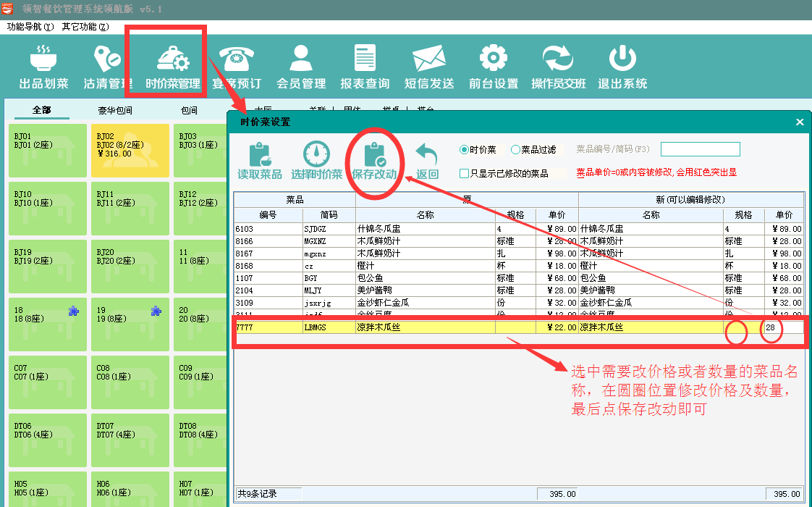This screenshot has height=507, width=812.
Task: Open 前台设置 front desk settings
Action: (x=494, y=67)
